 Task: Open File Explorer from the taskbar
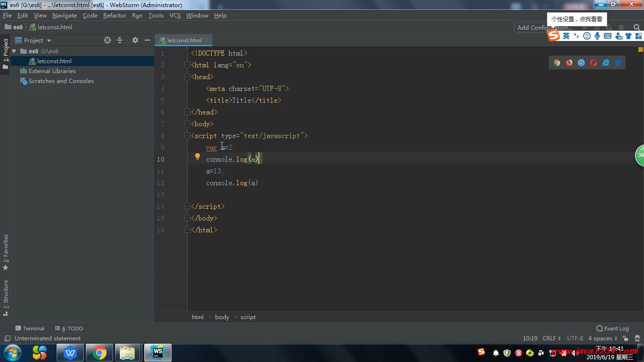[x=128, y=353]
